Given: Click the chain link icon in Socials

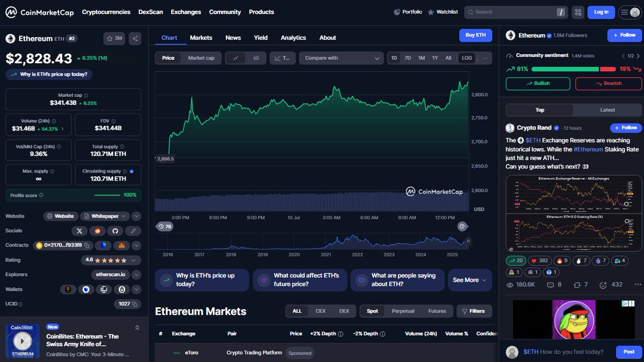Looking at the screenshot, I should pos(133,231).
